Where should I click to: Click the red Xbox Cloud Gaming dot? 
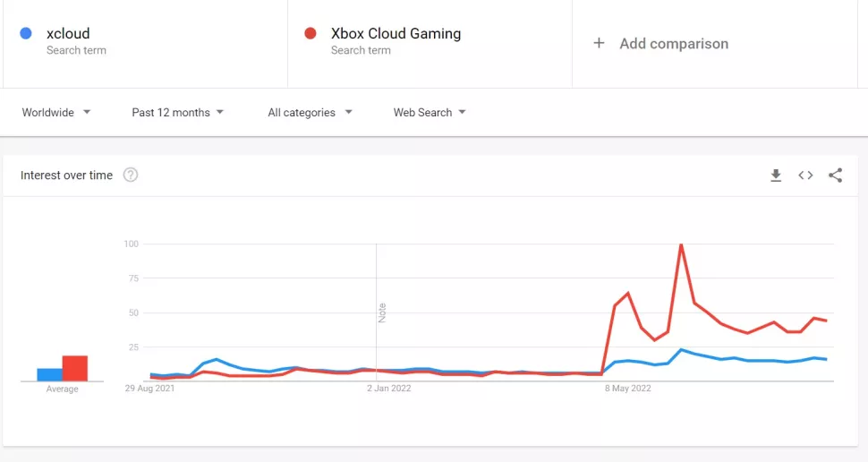(x=311, y=34)
